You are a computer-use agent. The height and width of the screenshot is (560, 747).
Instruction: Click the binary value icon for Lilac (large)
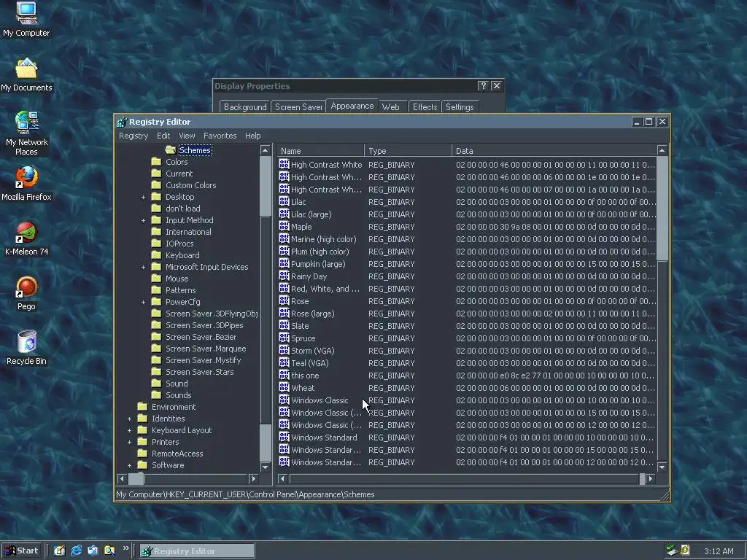[284, 214]
